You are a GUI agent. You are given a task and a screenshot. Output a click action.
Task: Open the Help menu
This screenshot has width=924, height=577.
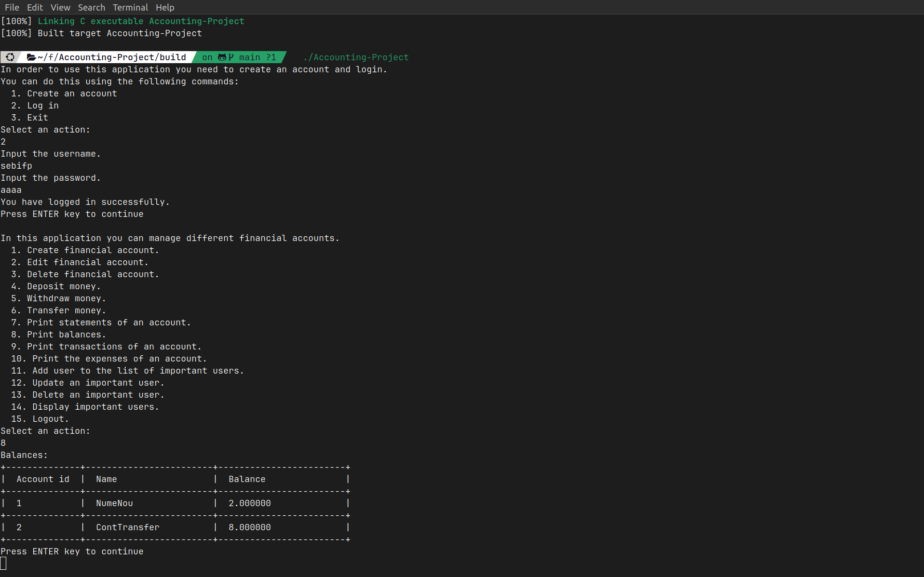pyautogui.click(x=165, y=7)
